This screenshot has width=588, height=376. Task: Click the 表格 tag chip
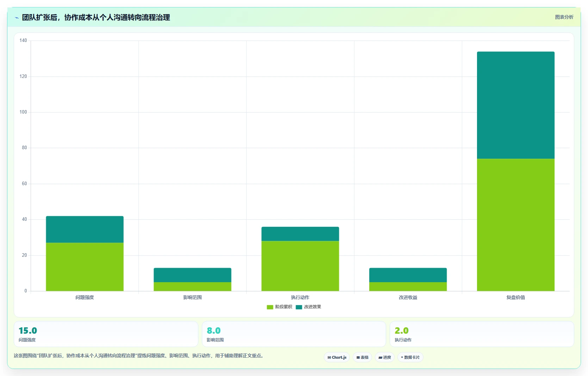[362, 357]
